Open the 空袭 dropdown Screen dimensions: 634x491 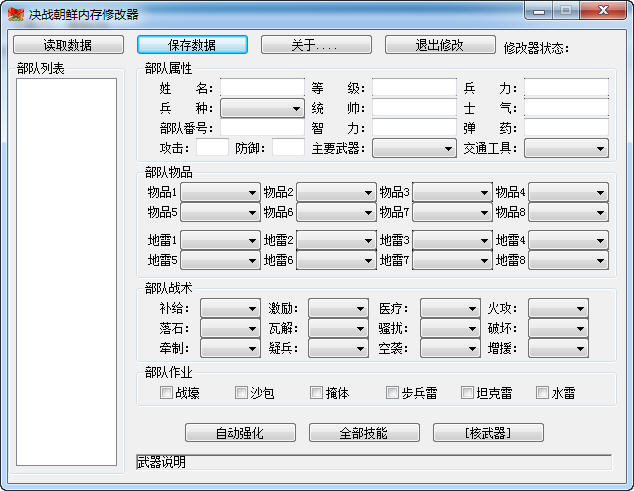point(450,348)
